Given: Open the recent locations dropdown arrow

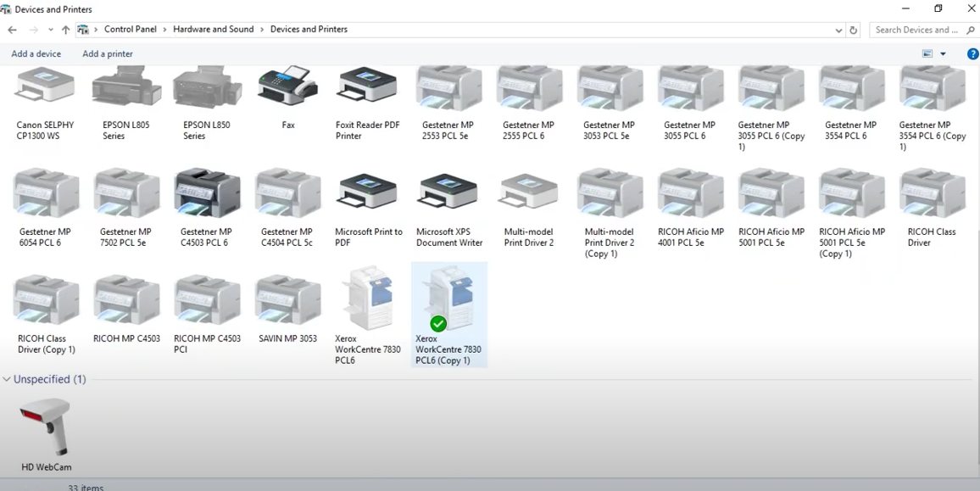Looking at the screenshot, I should 50,30.
